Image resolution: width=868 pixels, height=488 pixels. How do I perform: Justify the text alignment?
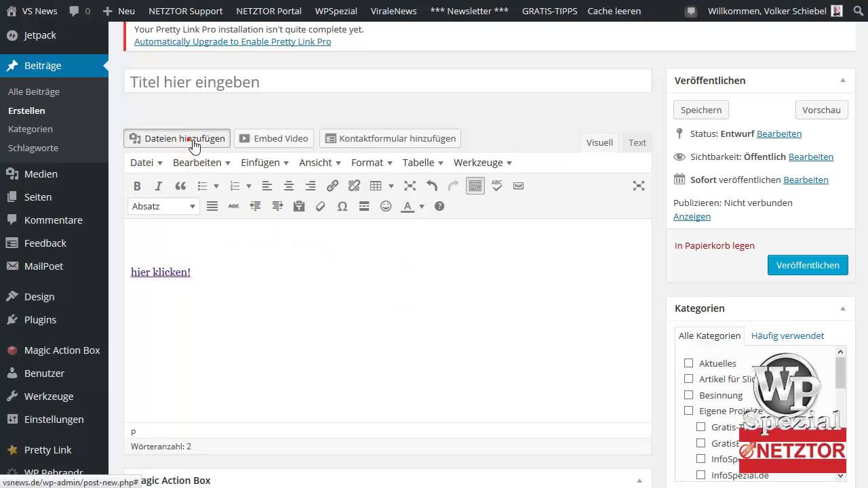click(212, 206)
